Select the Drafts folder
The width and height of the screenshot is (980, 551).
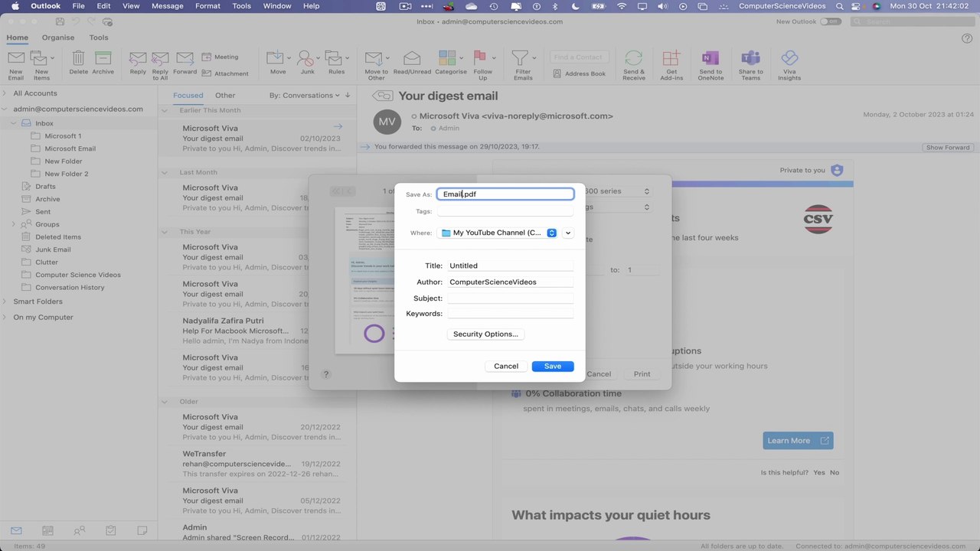point(45,186)
